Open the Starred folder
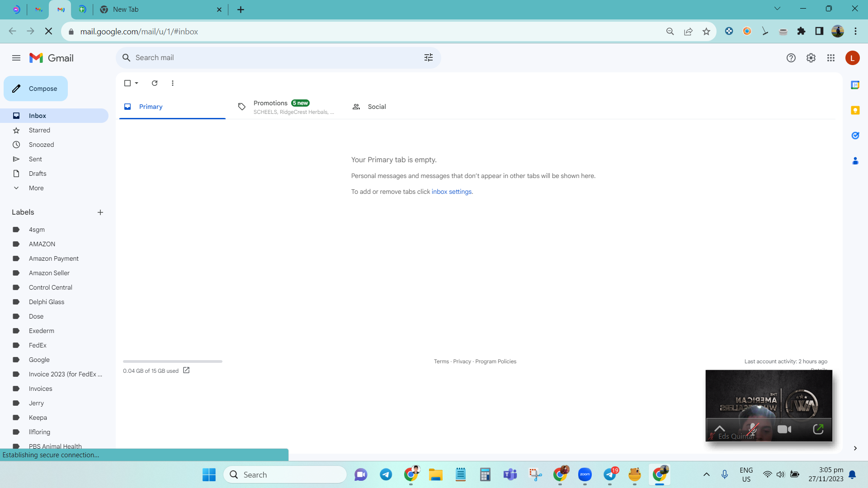Screen dimensions: 868x488 (x=54, y=130)
